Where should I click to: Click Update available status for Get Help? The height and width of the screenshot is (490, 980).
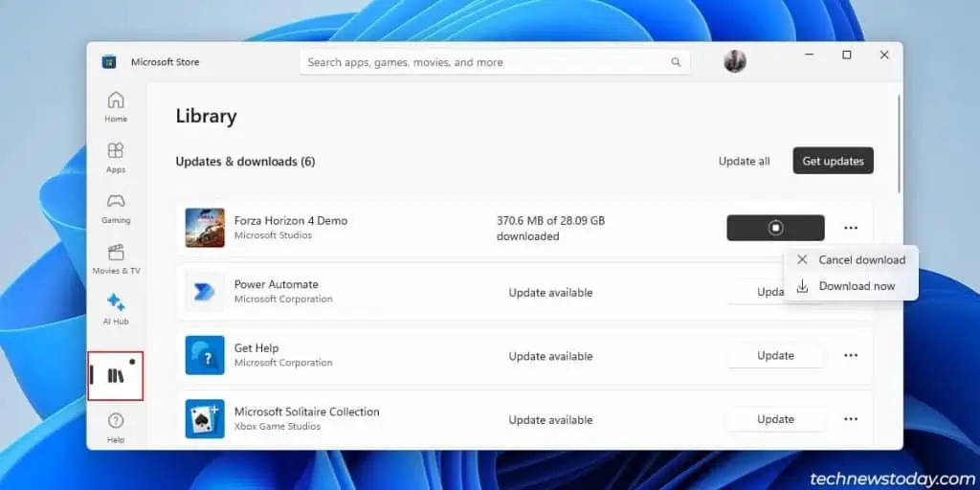550,356
